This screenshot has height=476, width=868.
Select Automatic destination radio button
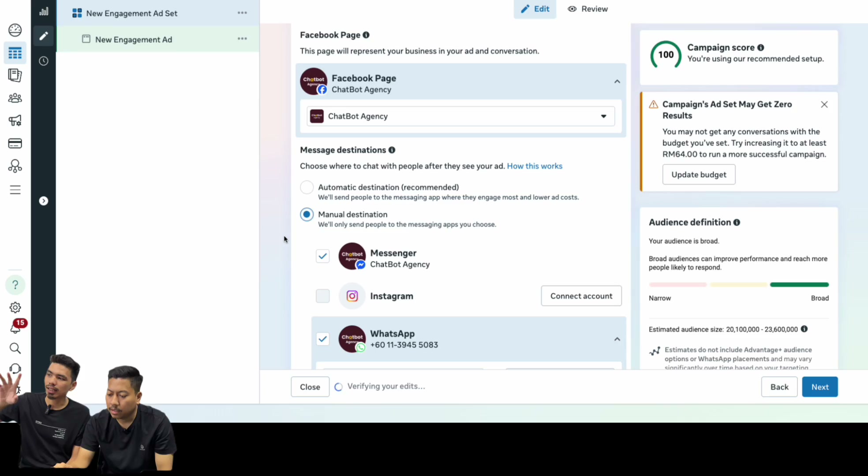307,187
